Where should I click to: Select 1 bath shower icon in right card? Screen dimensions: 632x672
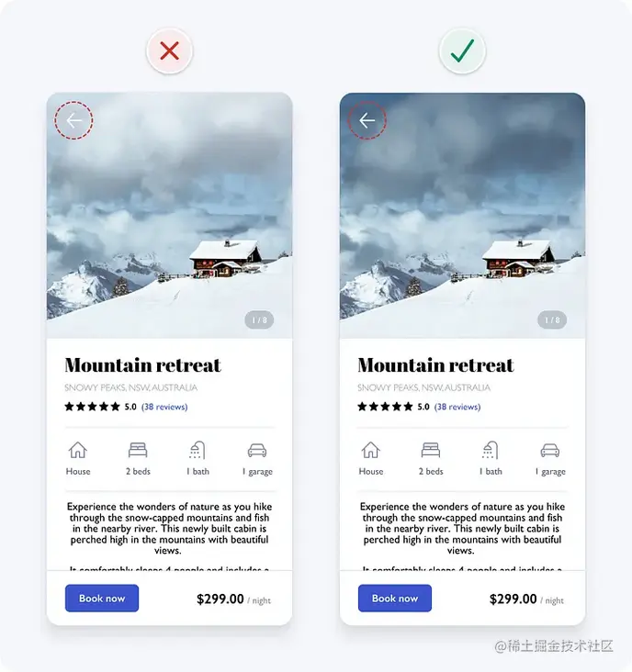pyautogui.click(x=491, y=450)
